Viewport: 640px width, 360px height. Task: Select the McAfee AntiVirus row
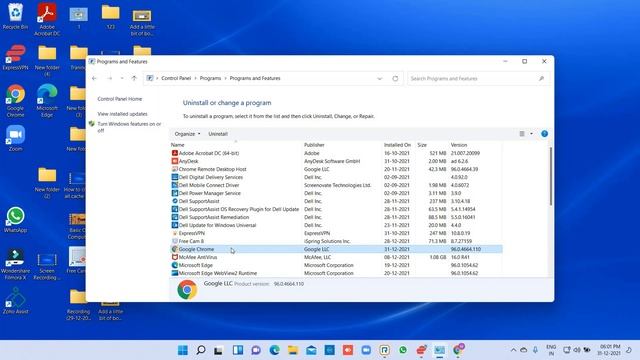[x=336, y=257]
